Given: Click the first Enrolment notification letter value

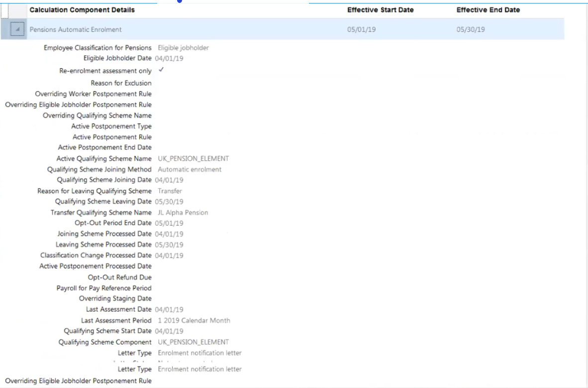Looking at the screenshot, I should [x=199, y=353].
